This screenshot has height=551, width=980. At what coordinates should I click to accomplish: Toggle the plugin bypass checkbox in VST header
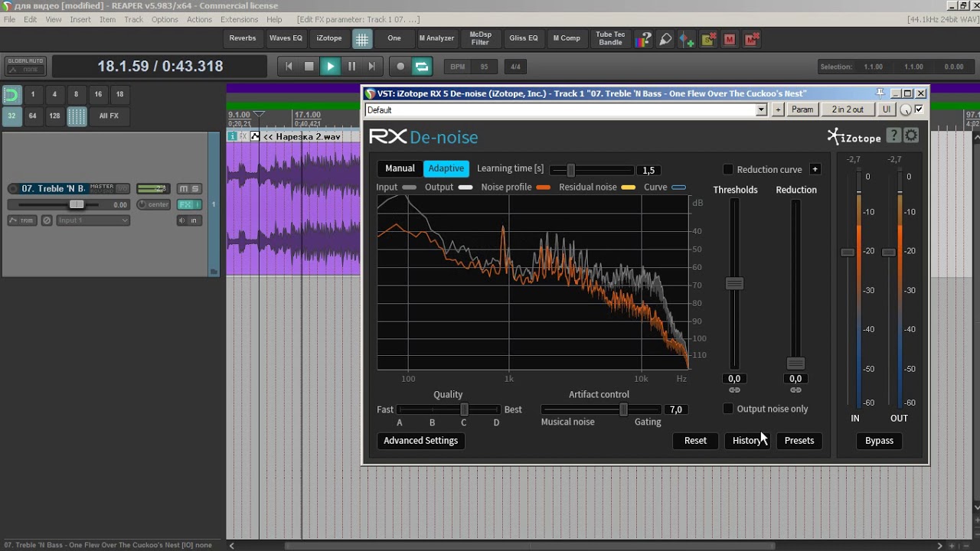click(920, 109)
